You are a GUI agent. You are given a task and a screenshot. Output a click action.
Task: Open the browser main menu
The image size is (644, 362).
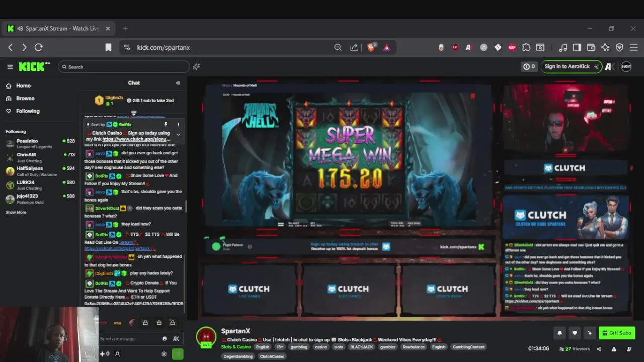(x=633, y=47)
